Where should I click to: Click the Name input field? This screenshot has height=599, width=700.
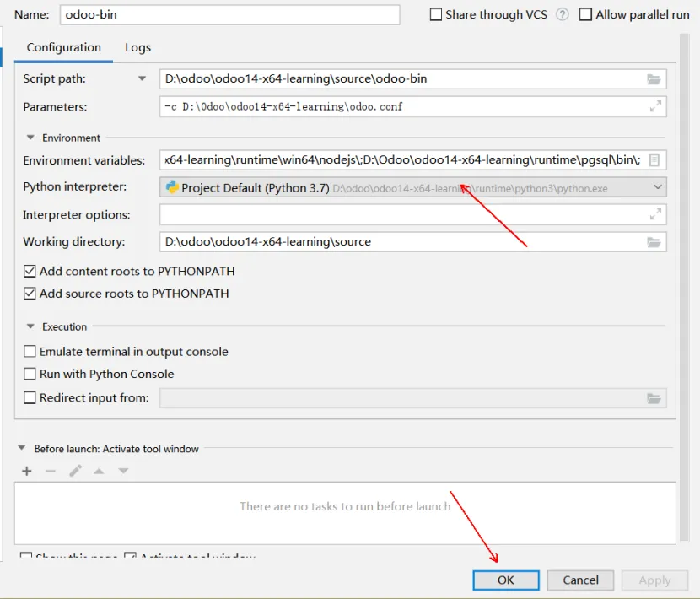tap(230, 14)
